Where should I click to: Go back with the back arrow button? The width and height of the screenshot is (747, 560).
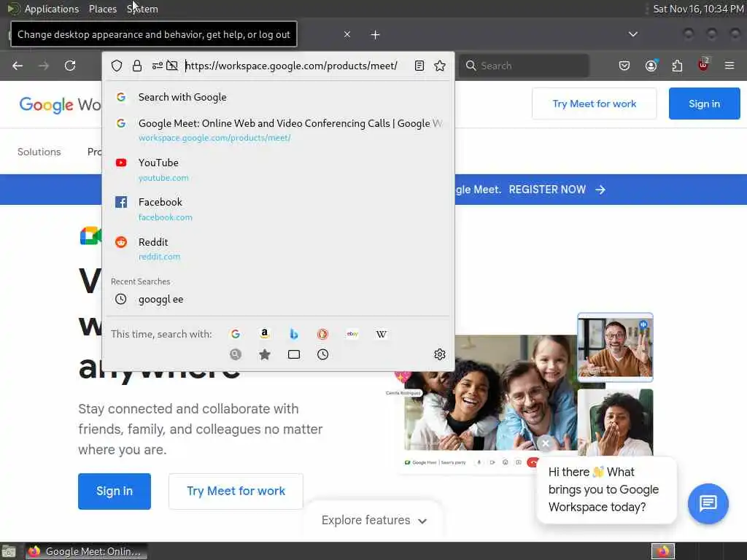point(18,66)
